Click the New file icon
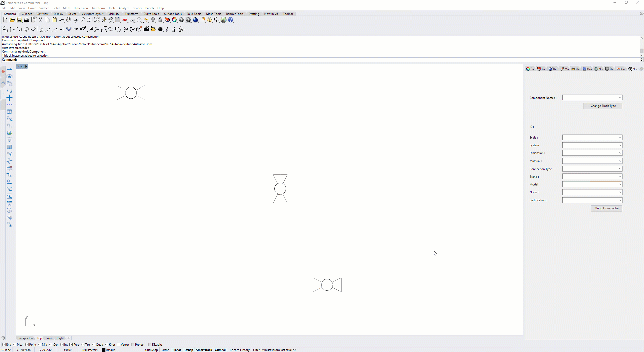 tap(5, 20)
